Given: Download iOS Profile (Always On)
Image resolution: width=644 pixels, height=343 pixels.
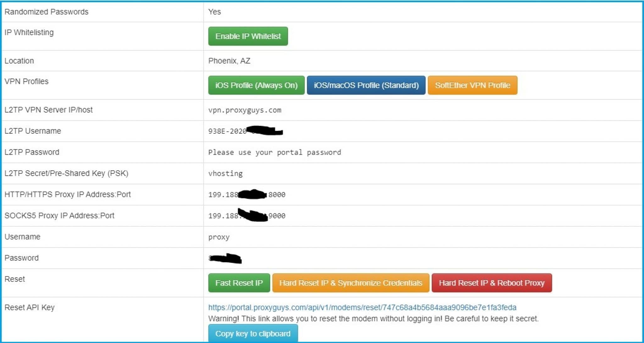Looking at the screenshot, I should [256, 85].
